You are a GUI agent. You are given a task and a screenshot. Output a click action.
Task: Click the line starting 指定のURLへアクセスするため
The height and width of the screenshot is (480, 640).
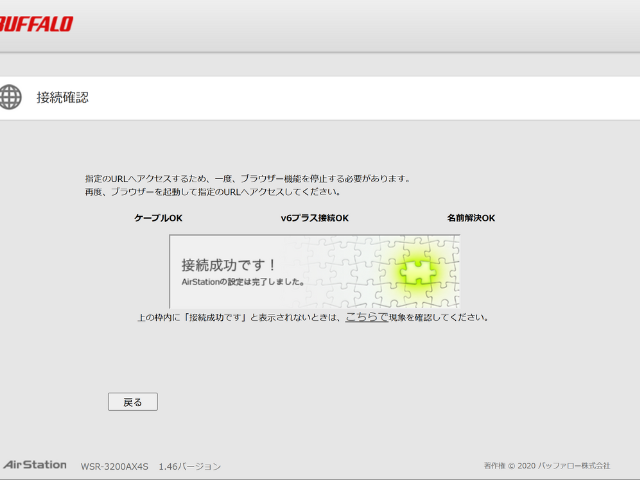(247, 179)
